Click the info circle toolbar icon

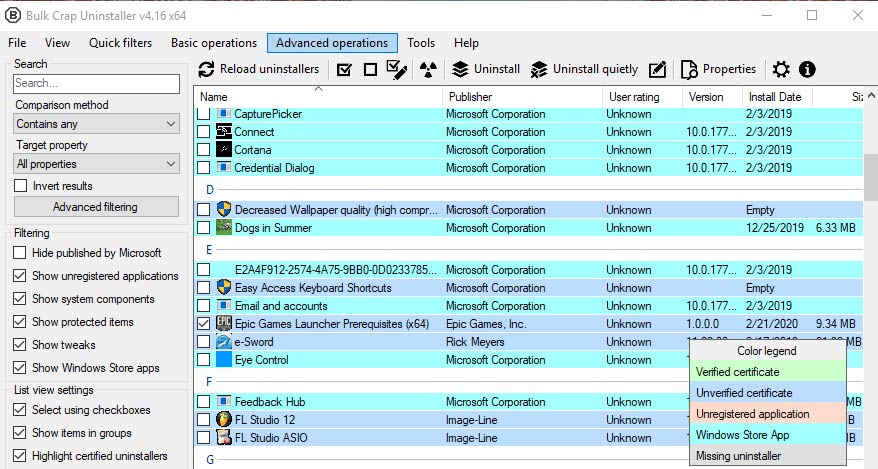pos(807,69)
